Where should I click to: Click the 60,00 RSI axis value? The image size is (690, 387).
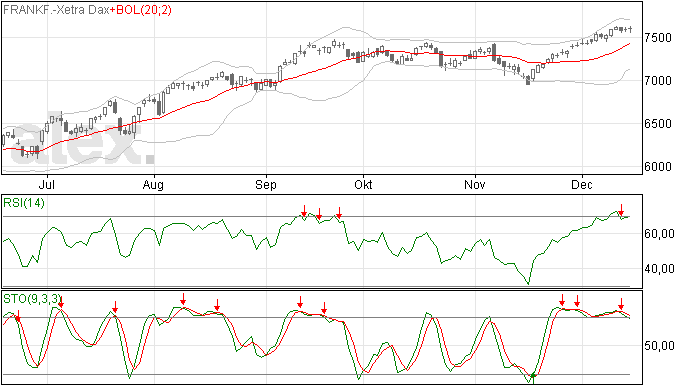659,234
